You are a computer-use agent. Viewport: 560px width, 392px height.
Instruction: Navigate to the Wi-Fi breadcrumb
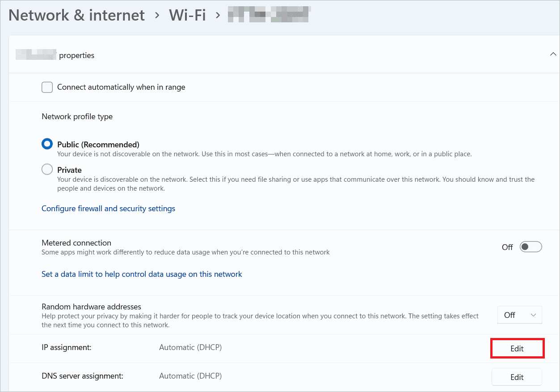[187, 15]
